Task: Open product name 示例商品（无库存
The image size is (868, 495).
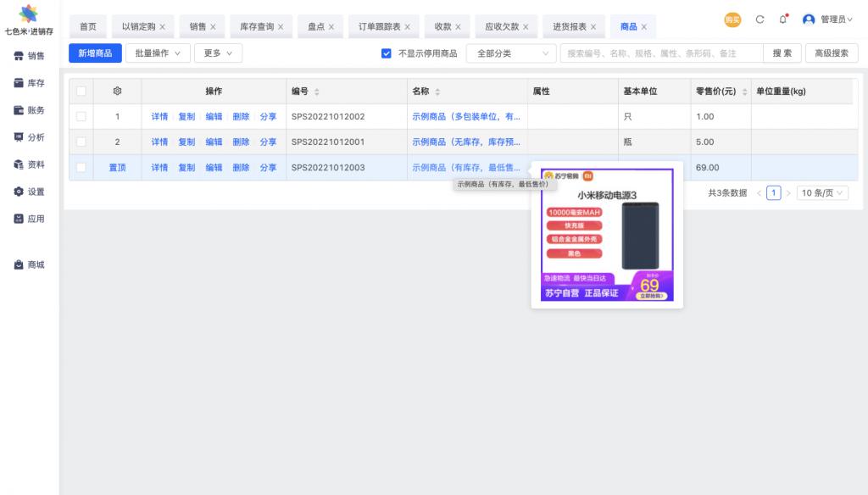Action: pos(466,142)
